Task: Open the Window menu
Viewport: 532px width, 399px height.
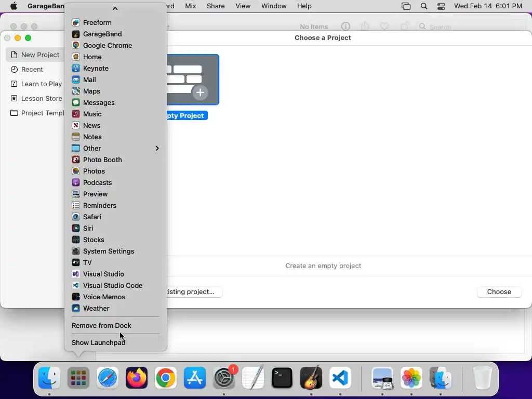Action: 274,6
